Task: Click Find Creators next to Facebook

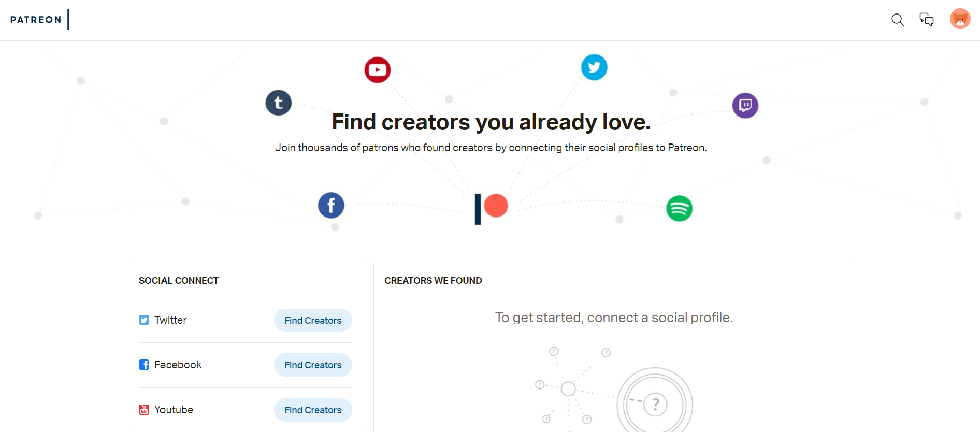Action: click(x=312, y=365)
